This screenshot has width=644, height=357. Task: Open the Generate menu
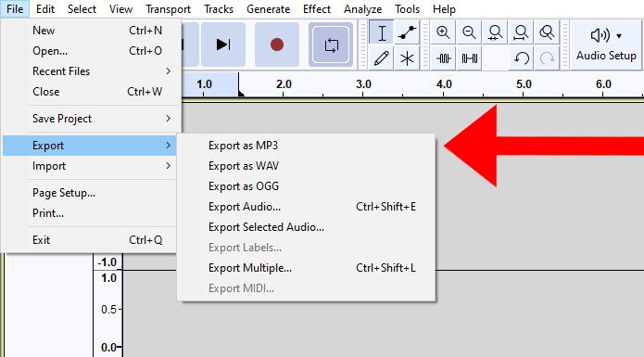(x=268, y=9)
